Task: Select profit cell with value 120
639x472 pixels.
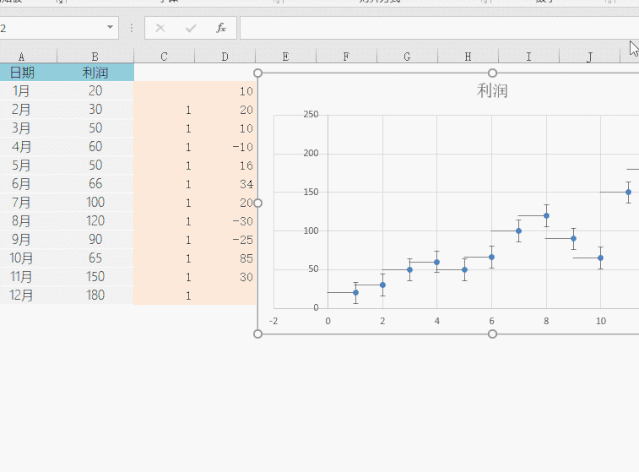Action: tap(95, 221)
